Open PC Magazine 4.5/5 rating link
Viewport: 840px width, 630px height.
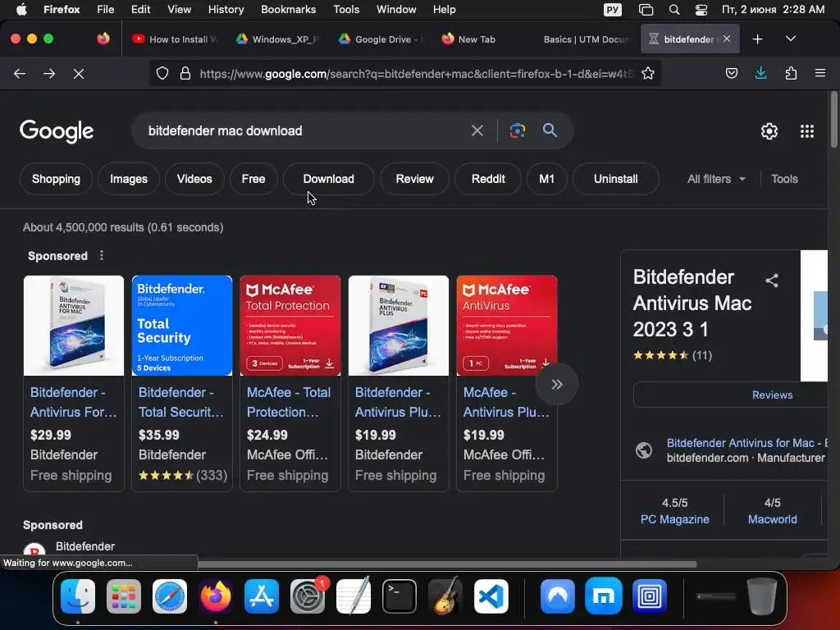(674, 519)
